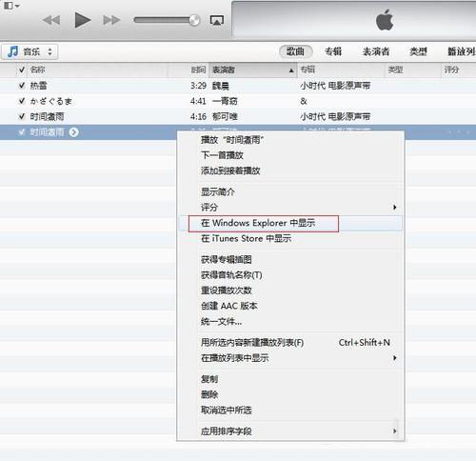This screenshot has width=476, height=461.
Task: Expand 应用排序字段 submenu
Action: point(290,431)
